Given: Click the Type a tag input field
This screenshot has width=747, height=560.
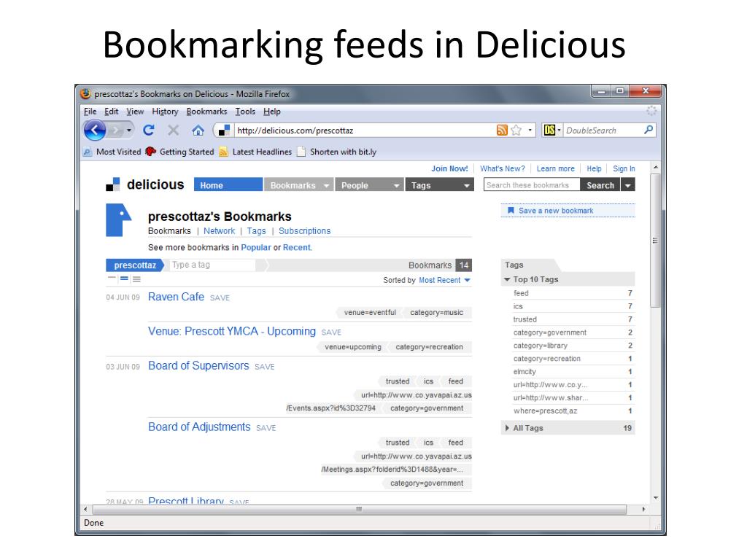Looking at the screenshot, I should click(x=214, y=265).
